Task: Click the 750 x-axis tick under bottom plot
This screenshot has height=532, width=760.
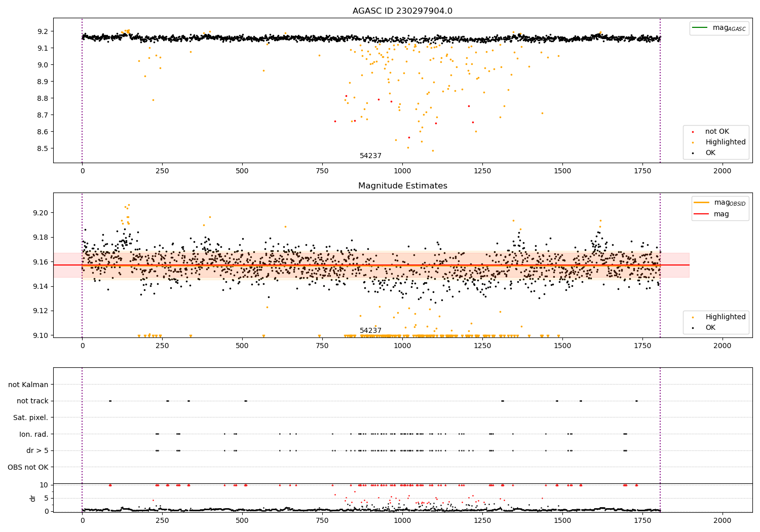Action: [x=322, y=520]
